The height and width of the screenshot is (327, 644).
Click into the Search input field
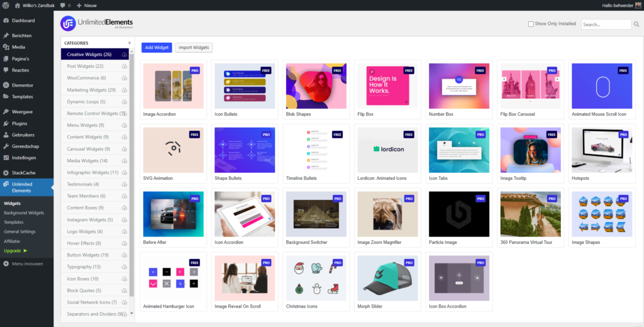pos(606,25)
